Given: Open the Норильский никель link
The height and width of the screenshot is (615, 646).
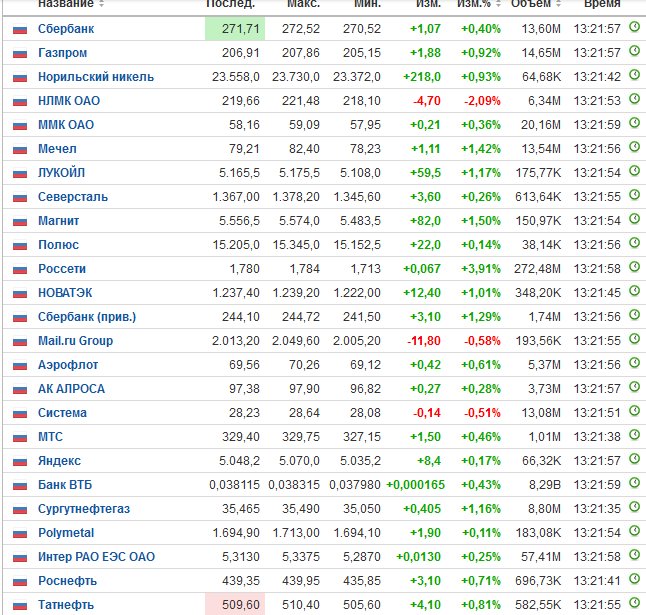Looking at the screenshot, I should tap(96, 77).
